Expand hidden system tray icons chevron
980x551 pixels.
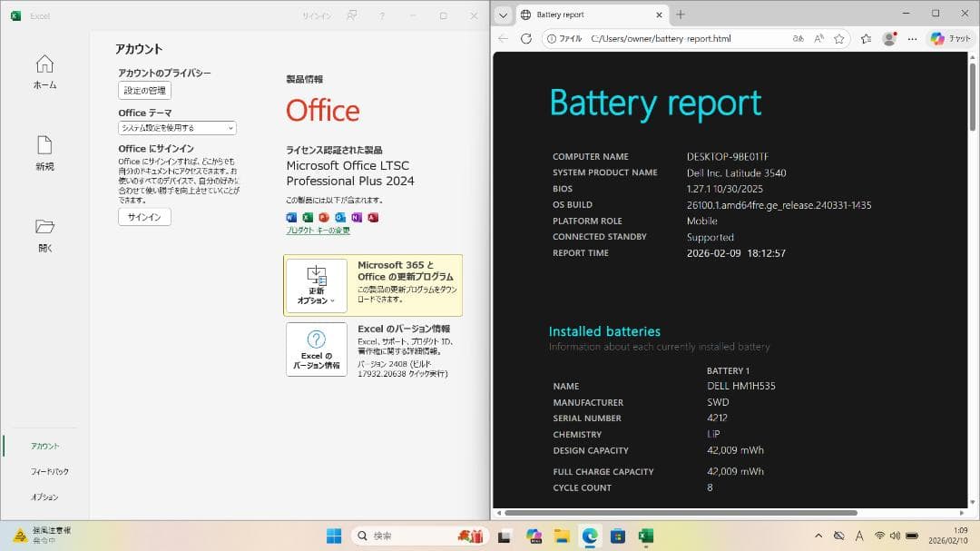[818, 536]
